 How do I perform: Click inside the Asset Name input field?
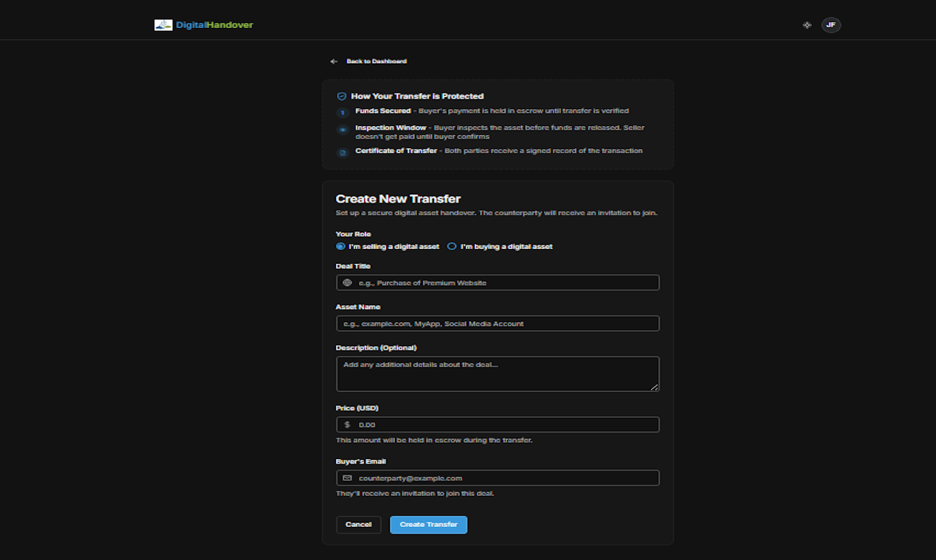(x=497, y=323)
